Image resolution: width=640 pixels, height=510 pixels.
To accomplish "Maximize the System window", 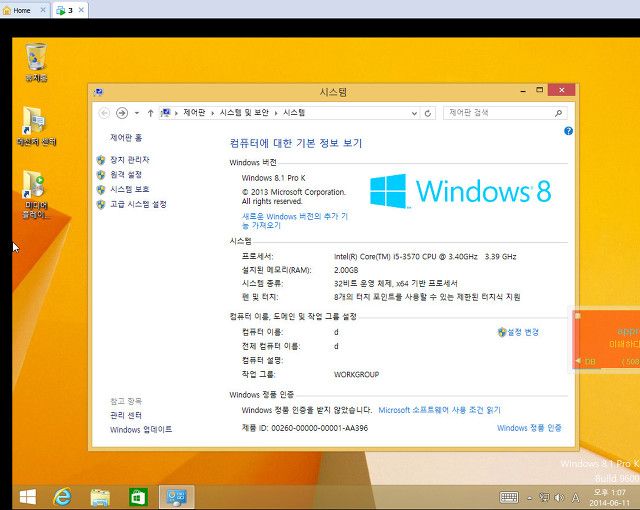I will pyautogui.click(x=540, y=90).
